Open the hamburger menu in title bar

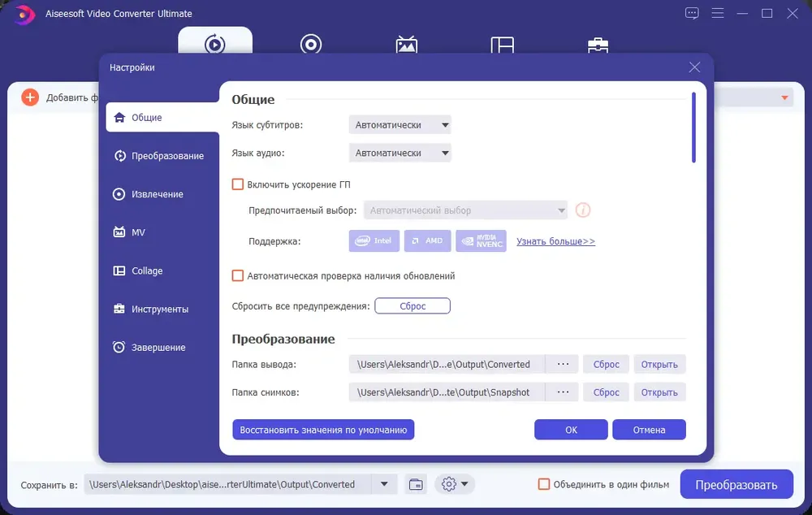[x=718, y=14]
